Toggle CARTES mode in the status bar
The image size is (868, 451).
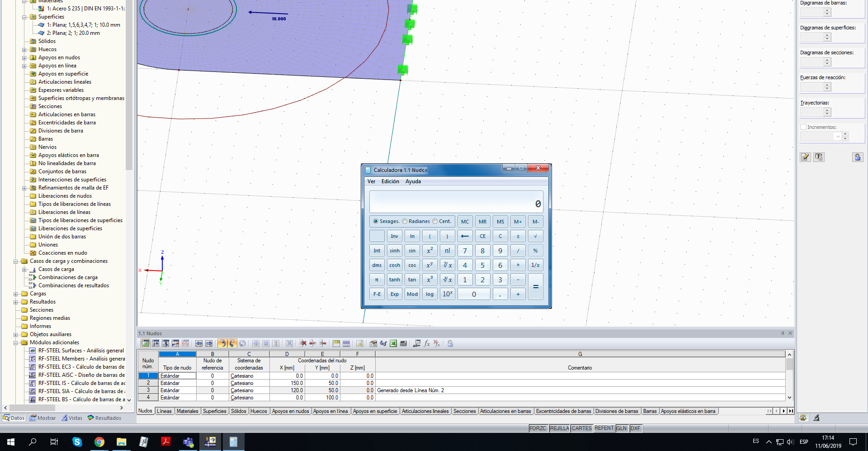pos(581,428)
